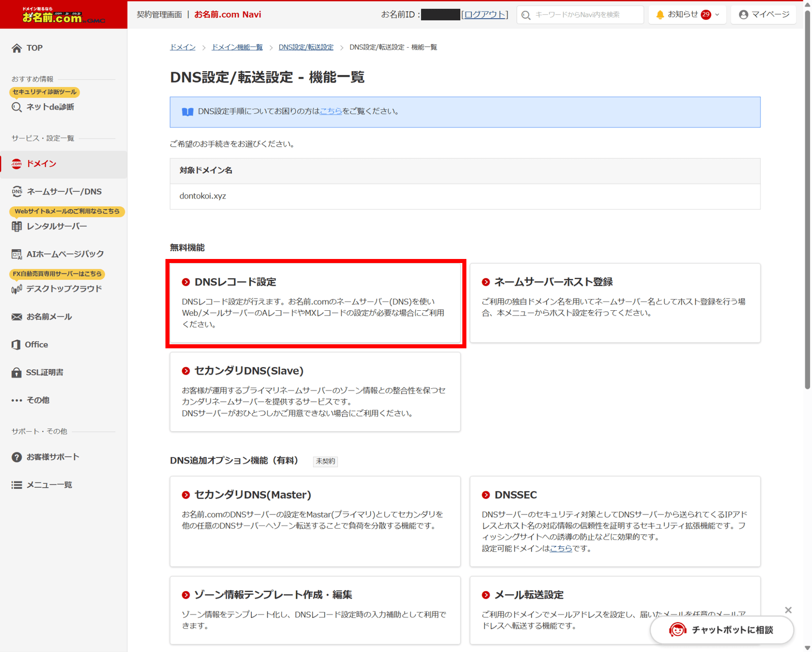This screenshot has height=652, width=812.
Task: Open ゾーン情報テンプレート作成・編集 card
Action: coord(315,610)
